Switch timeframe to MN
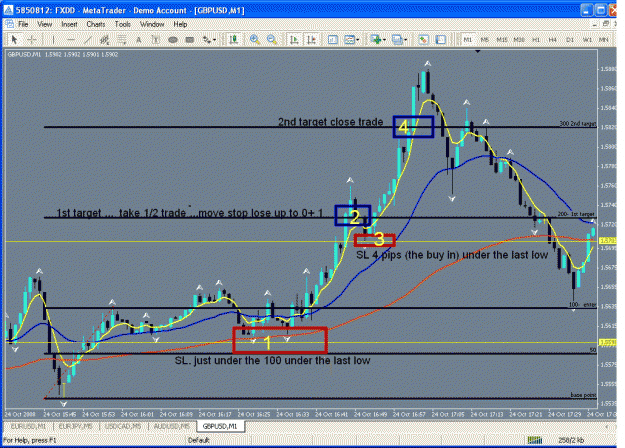The width and height of the screenshot is (625, 448). [x=604, y=39]
